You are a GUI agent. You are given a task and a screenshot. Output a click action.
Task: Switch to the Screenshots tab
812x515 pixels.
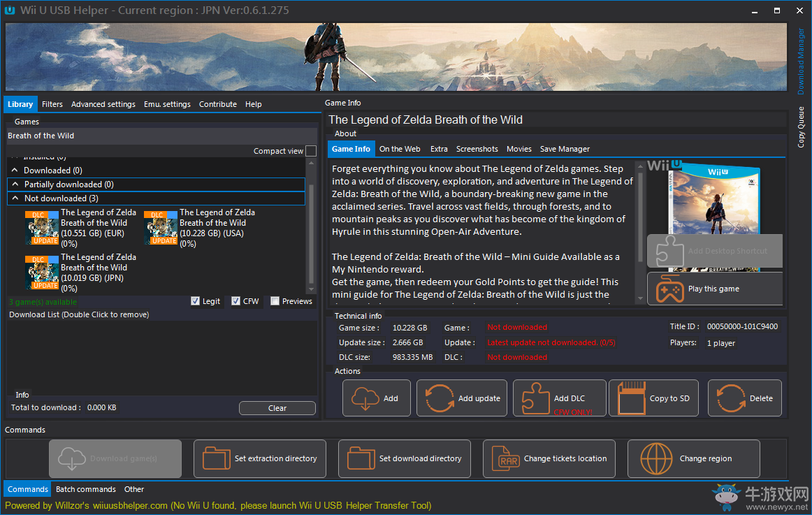coord(477,149)
